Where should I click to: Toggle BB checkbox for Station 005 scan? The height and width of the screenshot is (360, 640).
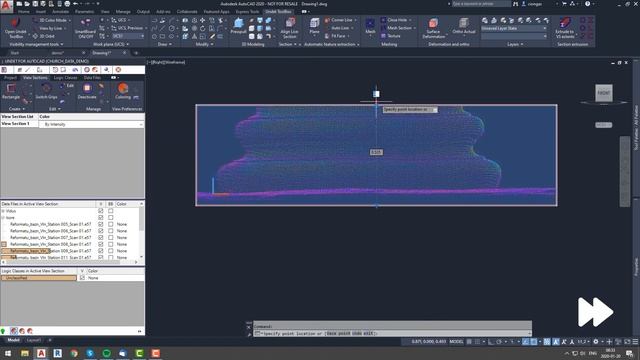pyautogui.click(x=111, y=224)
